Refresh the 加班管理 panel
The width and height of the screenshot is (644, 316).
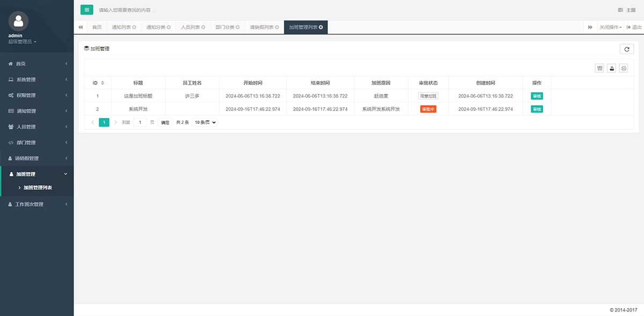pyautogui.click(x=626, y=49)
